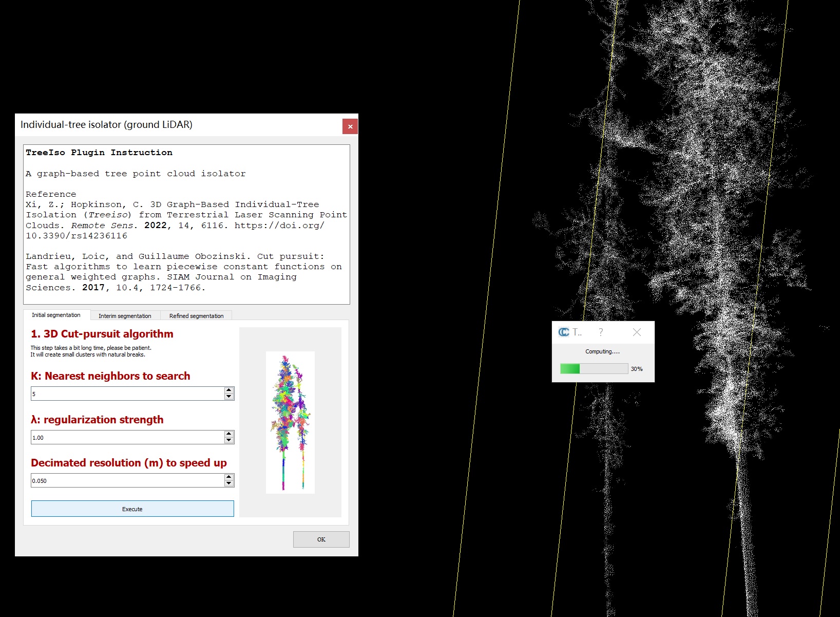
Task: Click the green computing progress bar
Action: point(594,369)
